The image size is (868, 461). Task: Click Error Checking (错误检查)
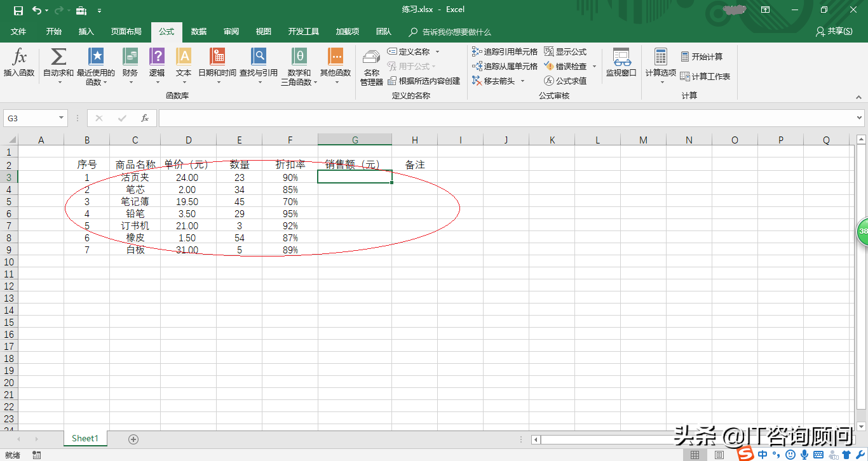[566, 66]
